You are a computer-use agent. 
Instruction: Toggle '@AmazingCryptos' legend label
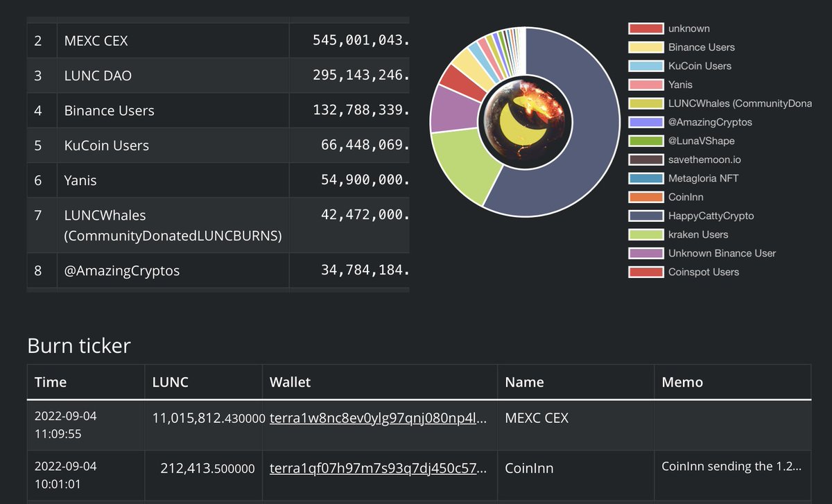point(710,122)
